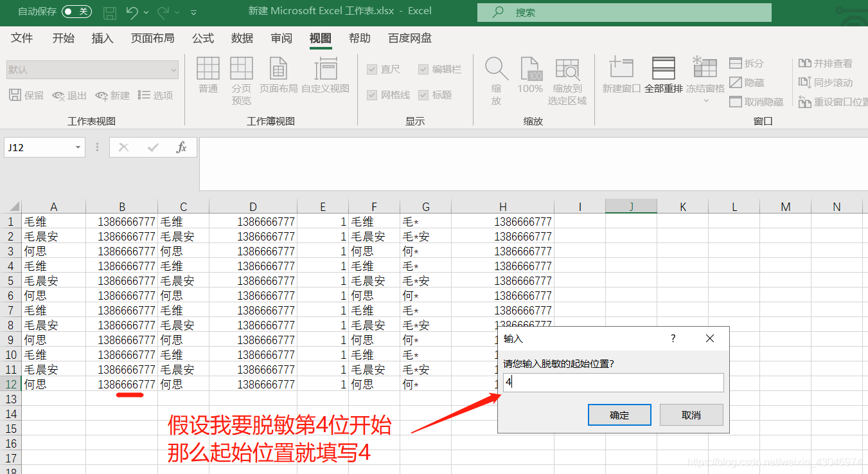Click the search (搜索) box

click(x=624, y=12)
